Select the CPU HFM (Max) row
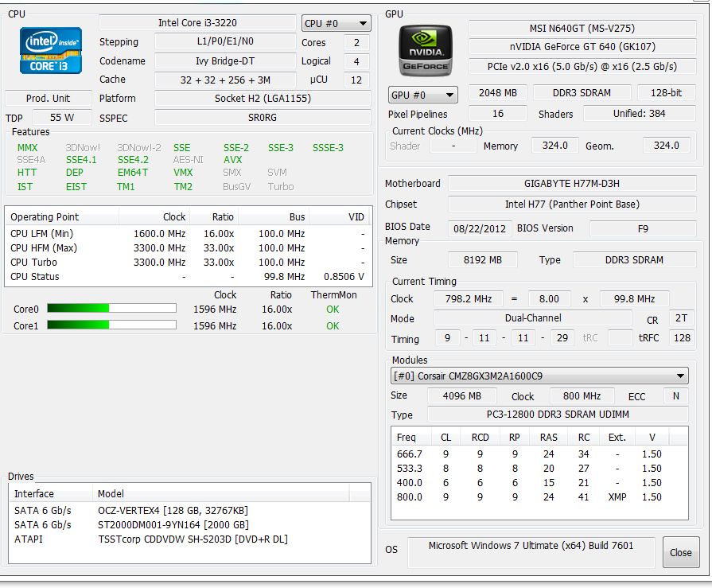The image size is (712, 588). [x=188, y=248]
